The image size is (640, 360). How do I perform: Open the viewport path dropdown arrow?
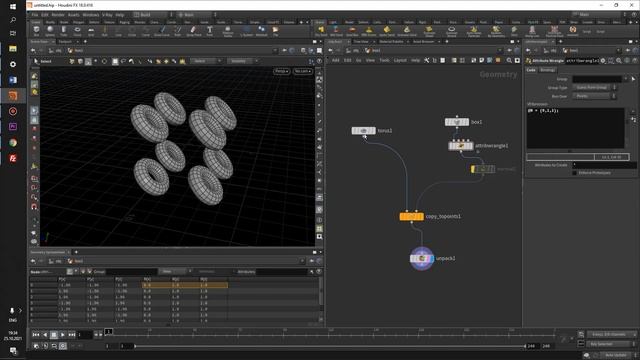(x=275, y=51)
